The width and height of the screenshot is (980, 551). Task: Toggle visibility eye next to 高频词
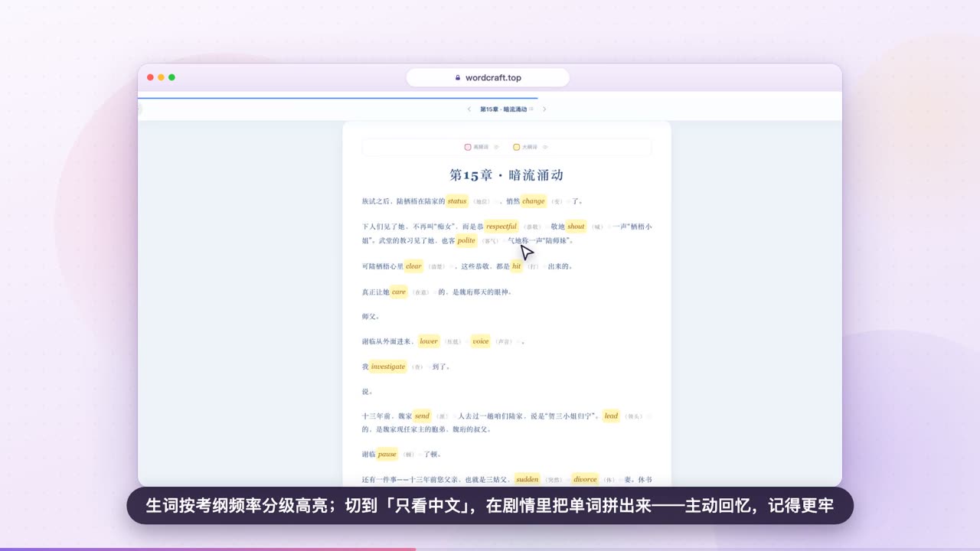pyautogui.click(x=496, y=147)
